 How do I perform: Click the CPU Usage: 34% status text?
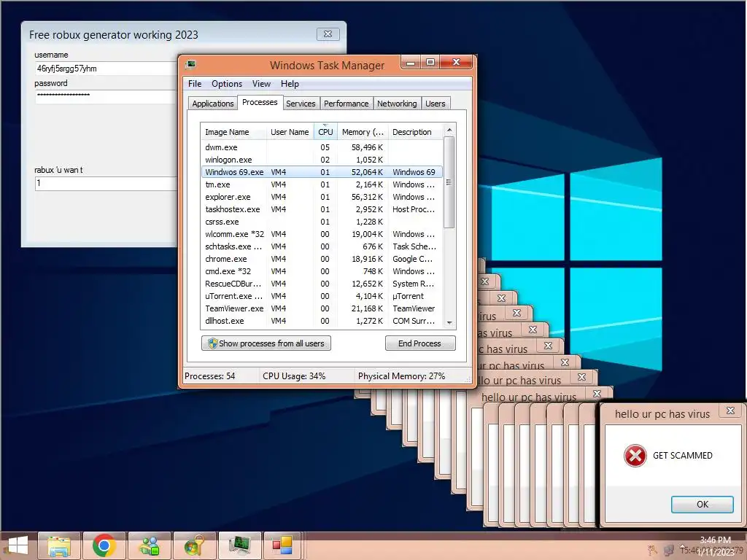point(294,376)
